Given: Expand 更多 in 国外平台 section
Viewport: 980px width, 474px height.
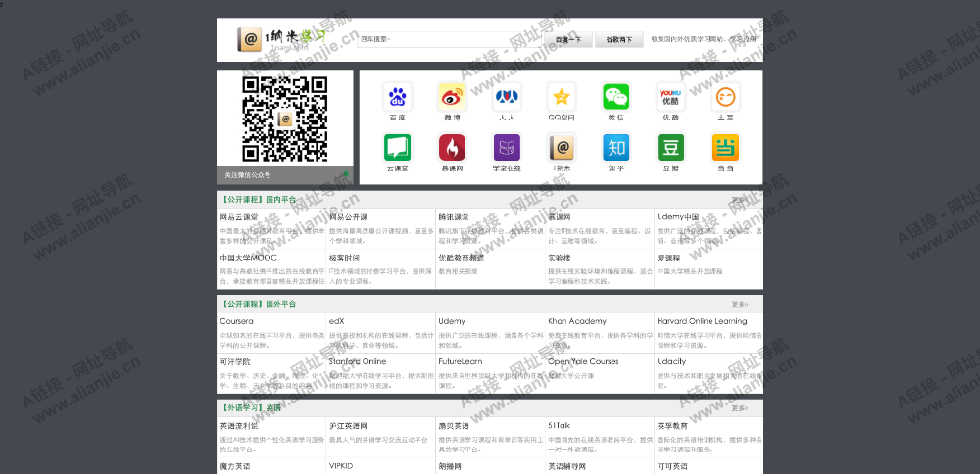Looking at the screenshot, I should 739,305.
